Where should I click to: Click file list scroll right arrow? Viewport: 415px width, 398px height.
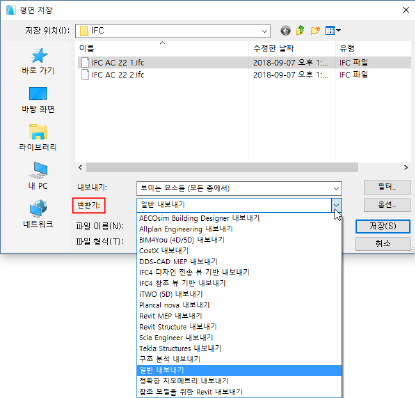(x=406, y=167)
